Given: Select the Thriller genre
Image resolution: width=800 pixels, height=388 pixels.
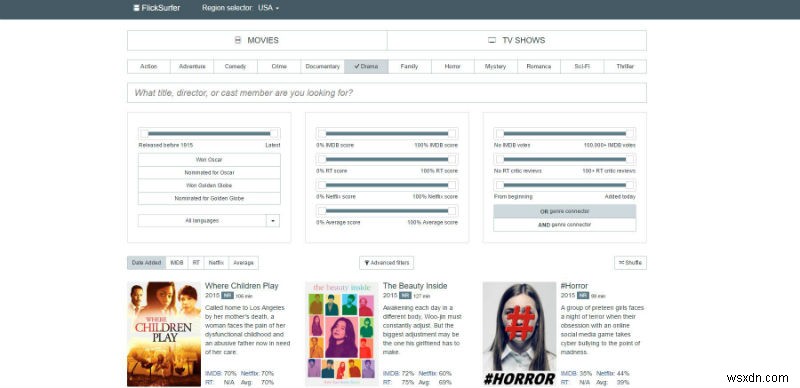Looking at the screenshot, I should (625, 66).
